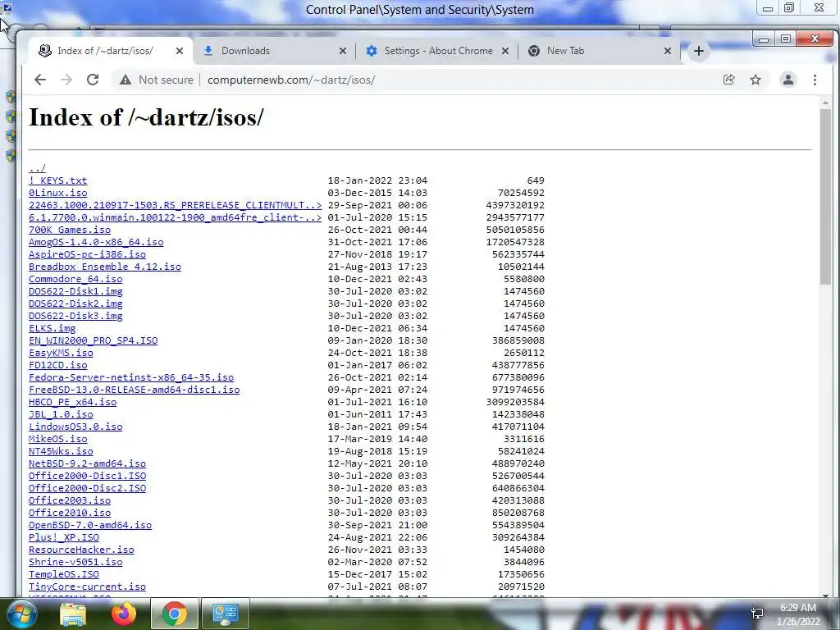Click the Chrome taskbar icon
Screen dimensions: 840x630
pyautogui.click(x=175, y=614)
